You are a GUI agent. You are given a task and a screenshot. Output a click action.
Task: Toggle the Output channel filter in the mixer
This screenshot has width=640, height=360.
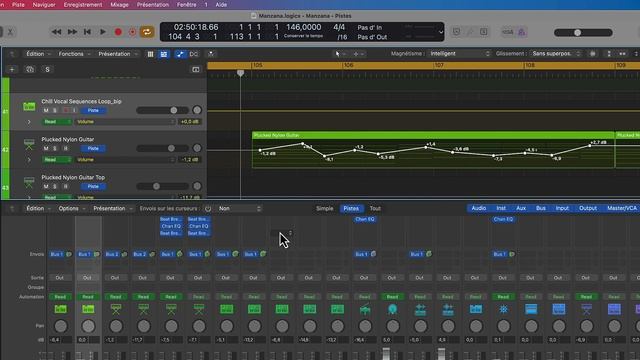tap(588, 208)
